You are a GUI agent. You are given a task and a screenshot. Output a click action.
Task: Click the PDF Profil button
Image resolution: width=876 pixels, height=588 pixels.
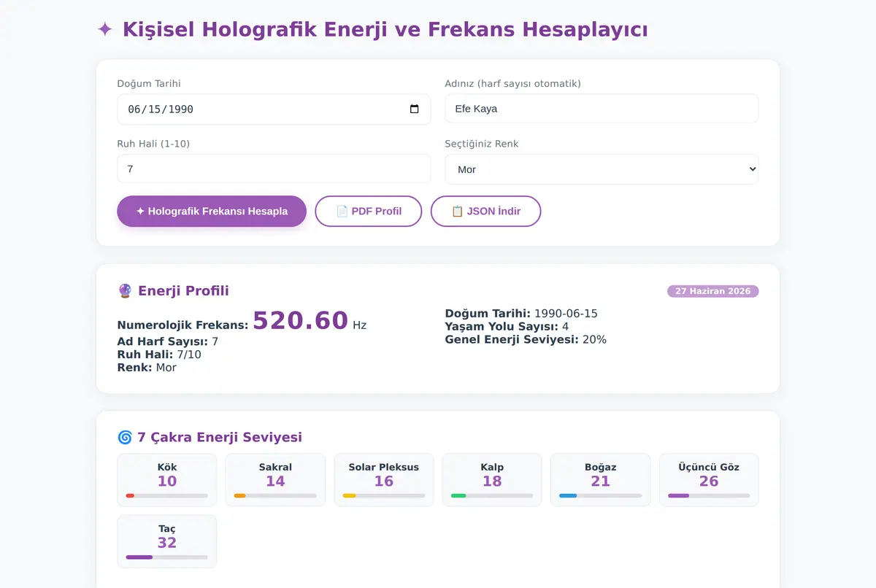point(369,212)
